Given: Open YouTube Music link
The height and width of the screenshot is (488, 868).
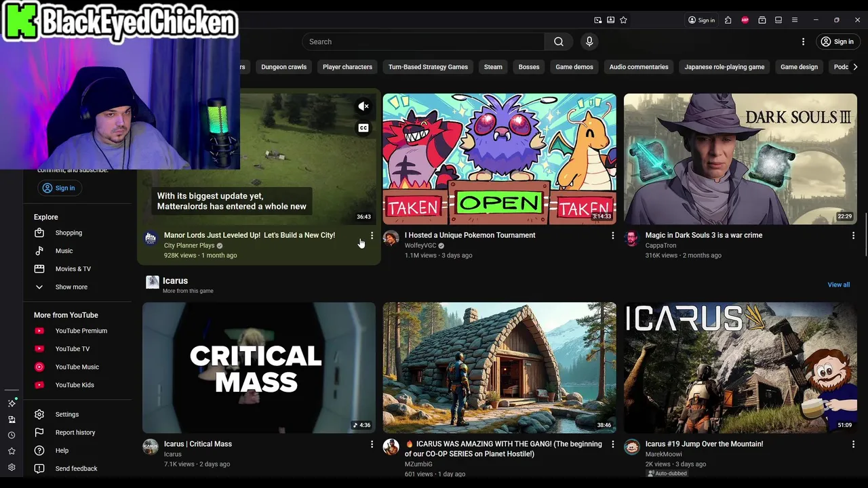Looking at the screenshot, I should [77, 367].
